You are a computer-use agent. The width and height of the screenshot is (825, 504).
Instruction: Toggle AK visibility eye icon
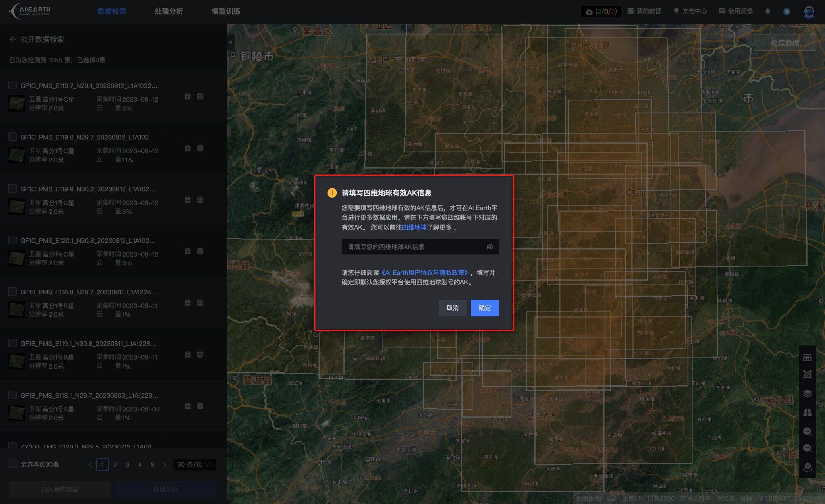(490, 247)
